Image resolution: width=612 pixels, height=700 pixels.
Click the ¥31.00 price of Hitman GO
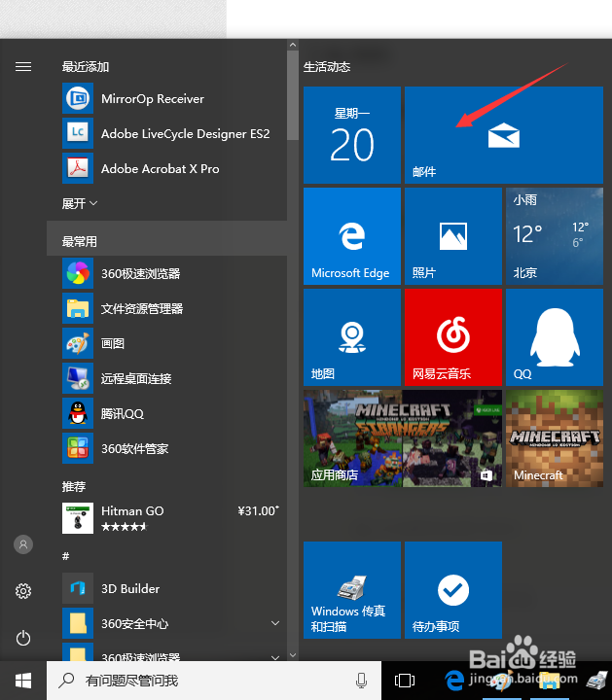(258, 510)
